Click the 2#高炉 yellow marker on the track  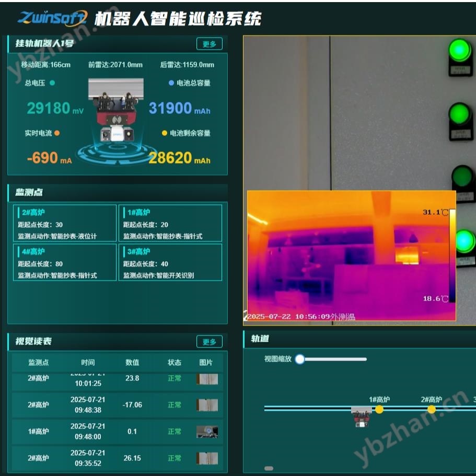432,410
